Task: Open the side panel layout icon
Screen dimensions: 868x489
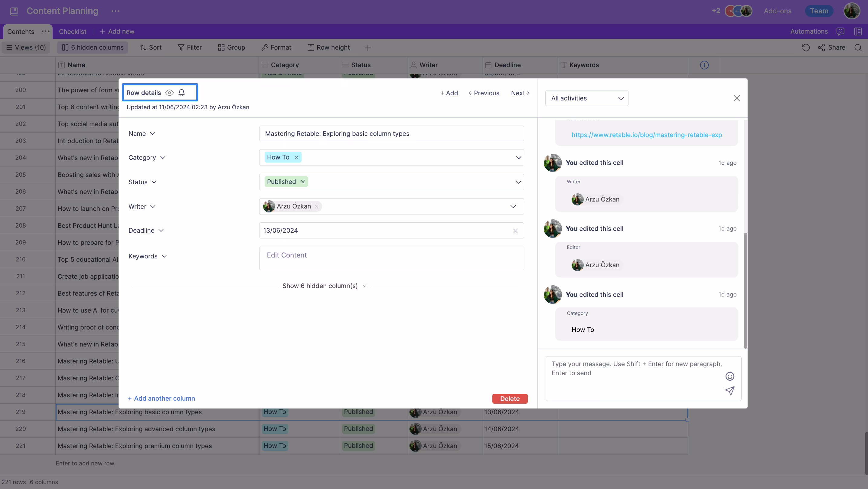Action: (x=858, y=31)
